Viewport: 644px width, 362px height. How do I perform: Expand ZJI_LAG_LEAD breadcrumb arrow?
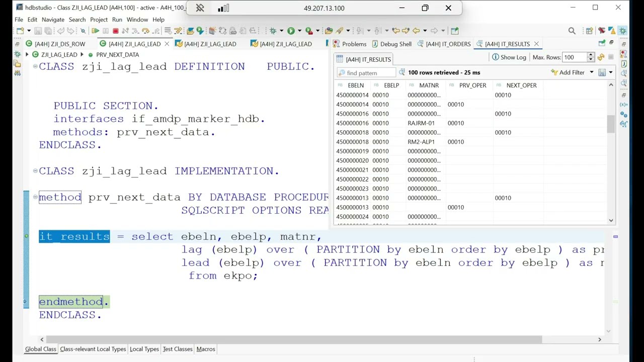27,54
